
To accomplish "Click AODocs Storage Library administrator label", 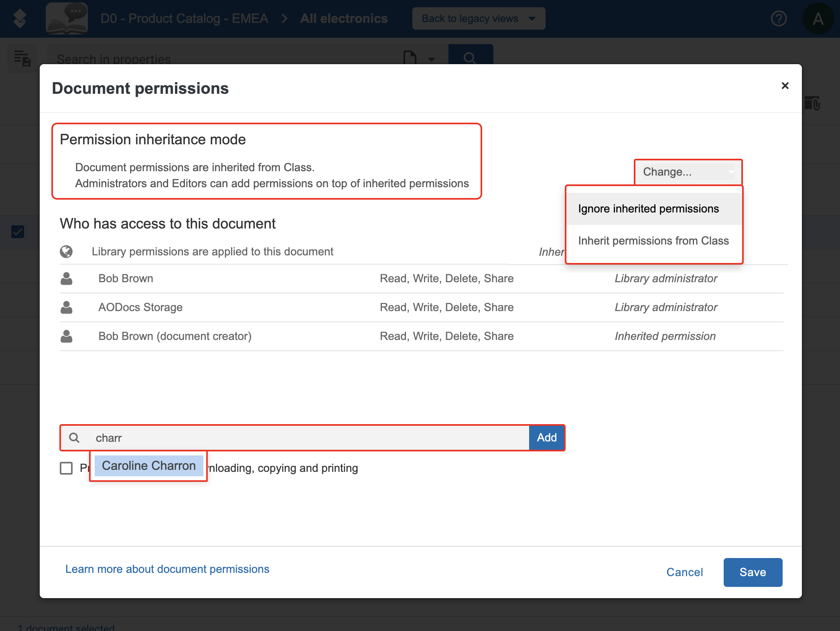I will point(666,307).
